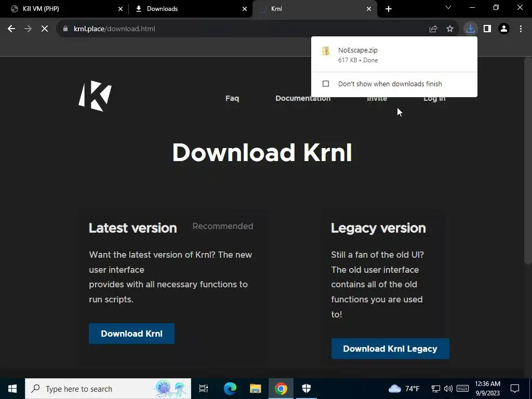This screenshot has height=399, width=532.
Task: Click the forward navigation arrow
Action: coord(28,29)
